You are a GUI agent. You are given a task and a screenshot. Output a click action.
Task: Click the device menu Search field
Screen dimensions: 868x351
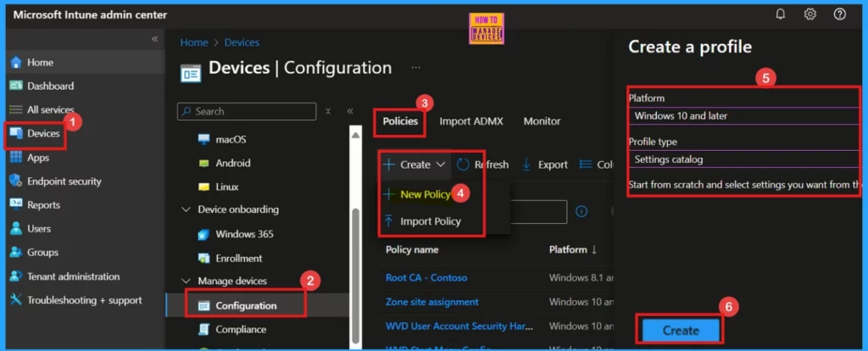(x=247, y=111)
